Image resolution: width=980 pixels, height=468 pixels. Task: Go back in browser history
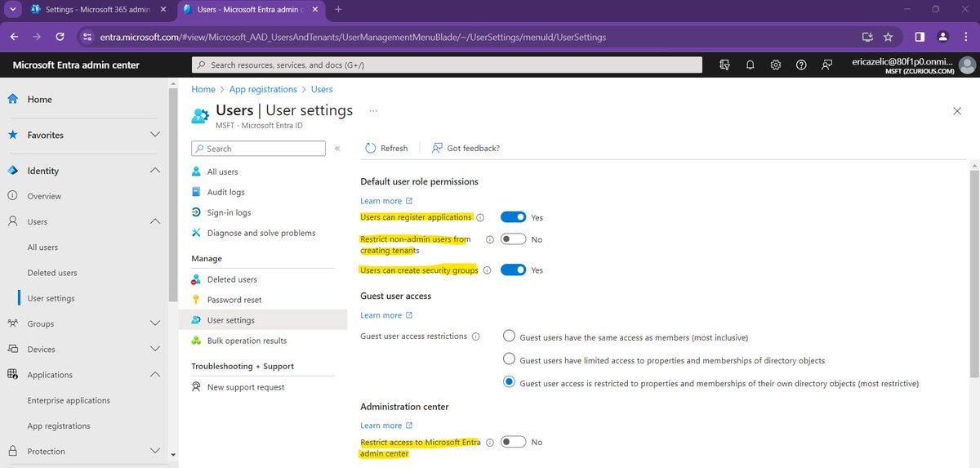(14, 37)
